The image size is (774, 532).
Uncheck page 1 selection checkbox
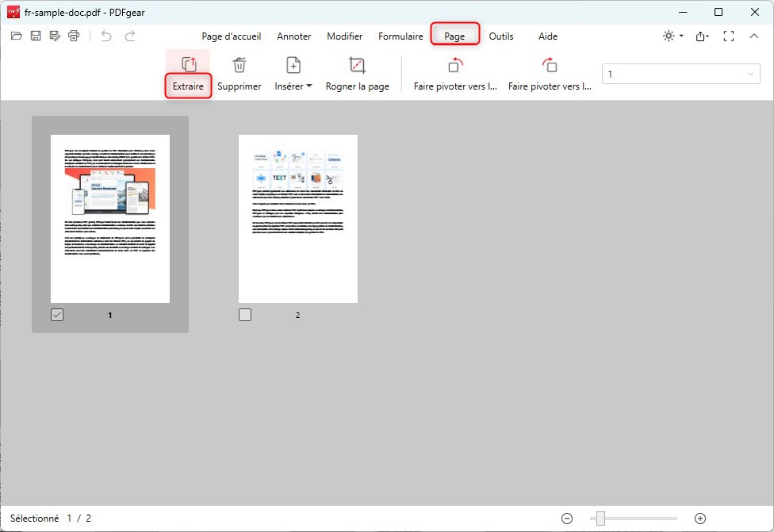click(56, 314)
